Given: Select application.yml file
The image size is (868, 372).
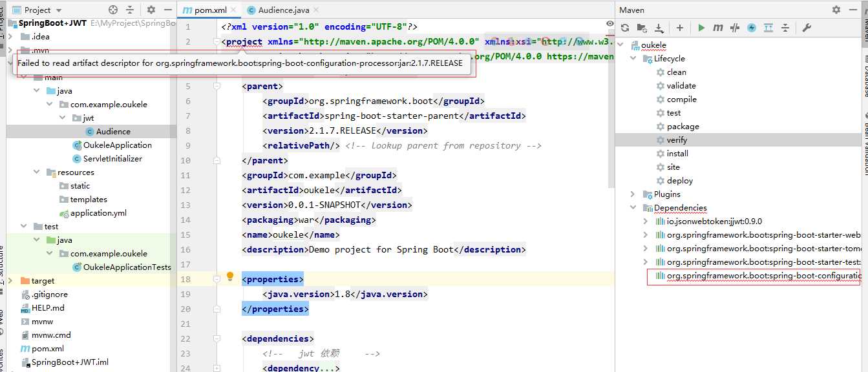Looking at the screenshot, I should click(x=98, y=213).
